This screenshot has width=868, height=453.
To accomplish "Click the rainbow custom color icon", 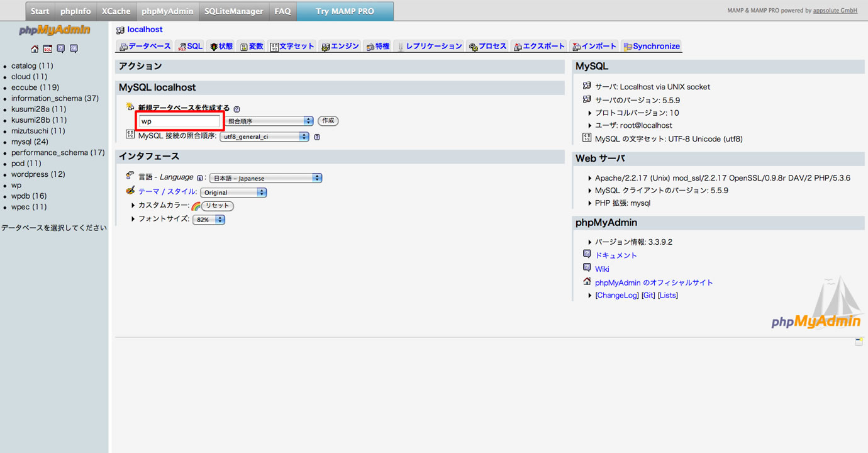I will (x=196, y=206).
